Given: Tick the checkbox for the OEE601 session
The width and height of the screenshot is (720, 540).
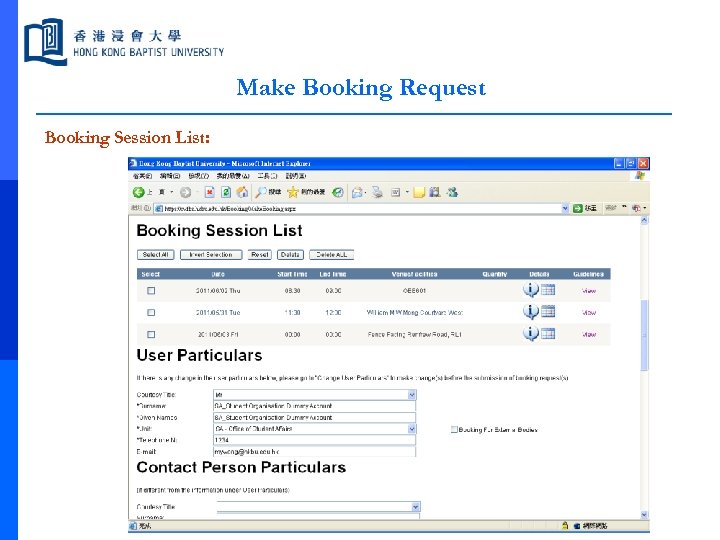Looking at the screenshot, I should [151, 291].
